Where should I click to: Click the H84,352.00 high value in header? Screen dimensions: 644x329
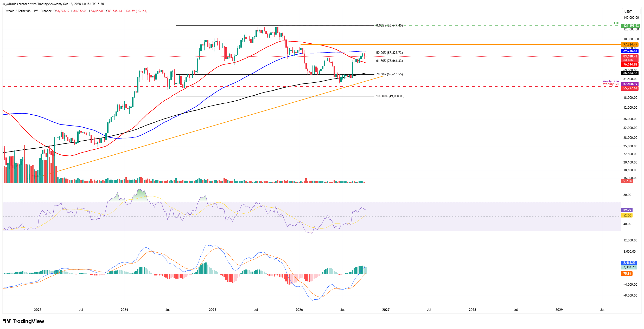(79, 11)
